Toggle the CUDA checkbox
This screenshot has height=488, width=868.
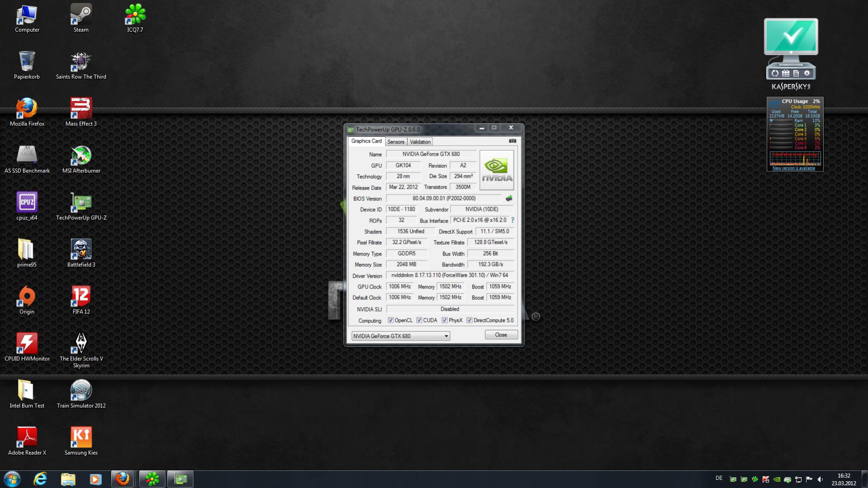point(419,320)
